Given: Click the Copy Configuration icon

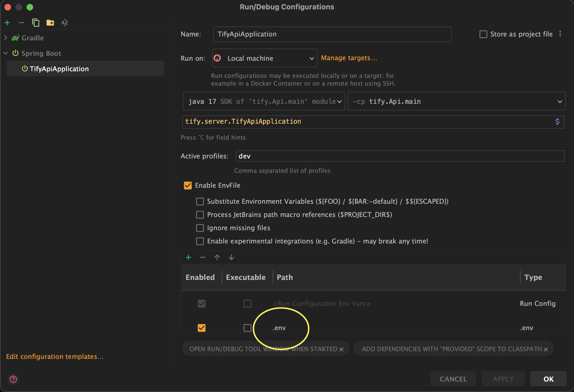Looking at the screenshot, I should click(36, 23).
